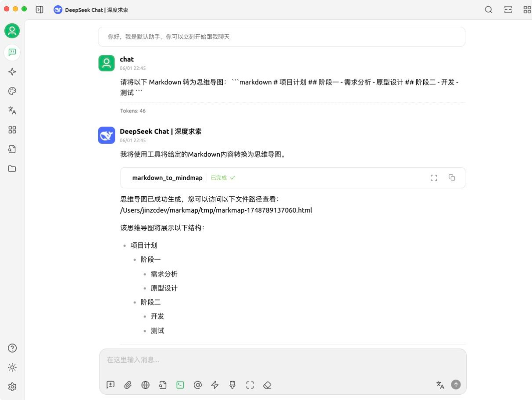
Task: Switch to the chat bubble tab in sidebar
Action: [x=12, y=53]
